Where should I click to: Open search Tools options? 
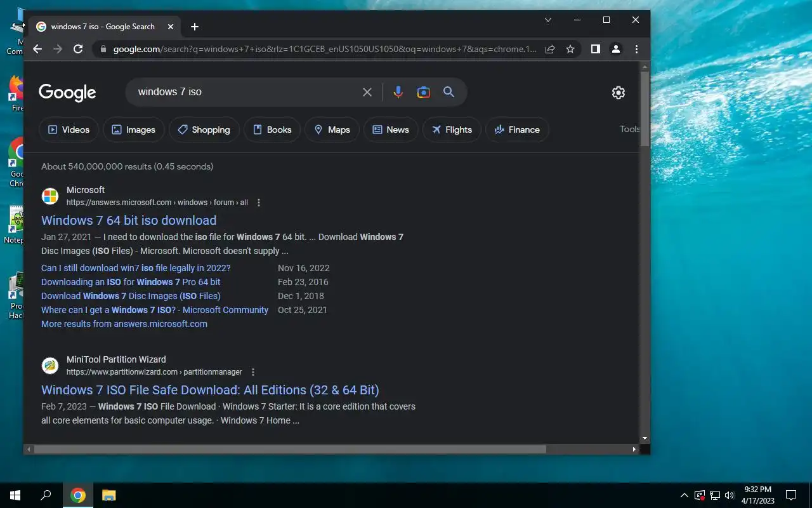[x=629, y=129]
